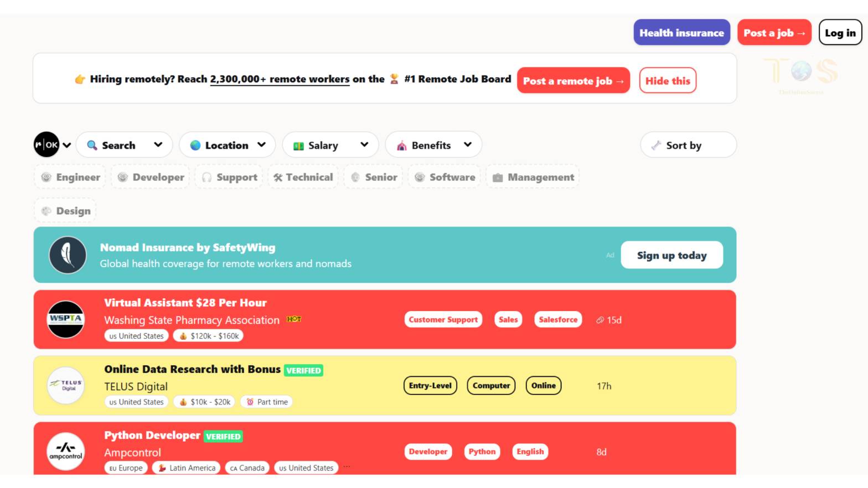The width and height of the screenshot is (868, 488).
Task: Click the Developer tag on Ampcontrol job
Action: 428,451
